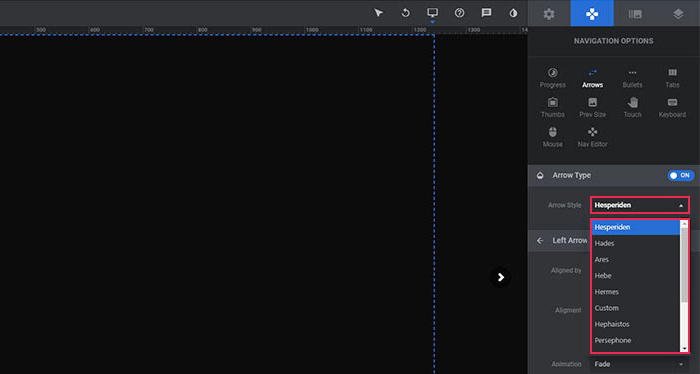Screen dimensions: 700x374
Task: Select the Progress navigation option
Action: coord(553,78)
